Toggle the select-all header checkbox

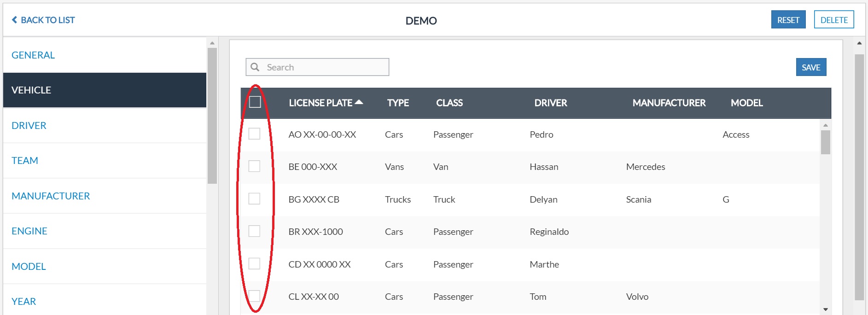255,102
